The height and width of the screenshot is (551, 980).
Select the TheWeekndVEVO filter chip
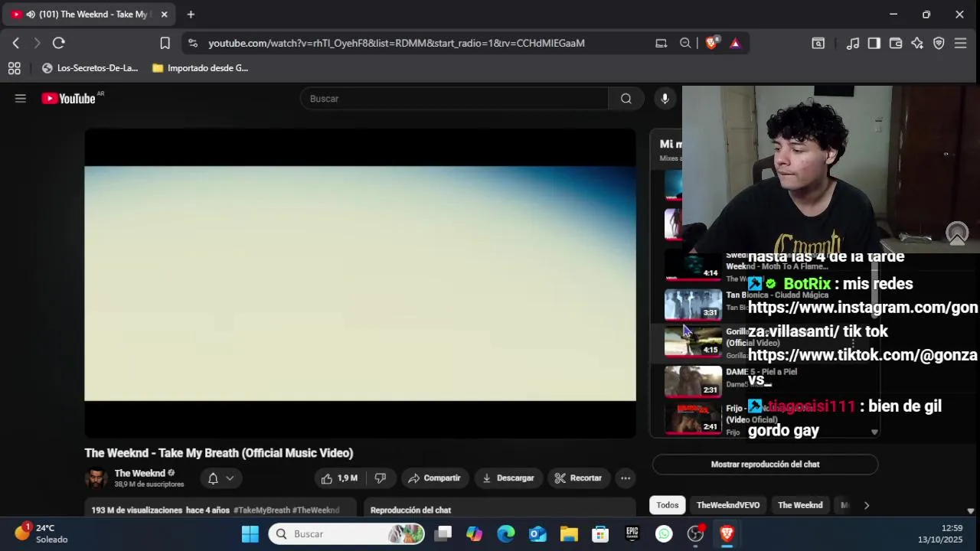click(x=728, y=505)
